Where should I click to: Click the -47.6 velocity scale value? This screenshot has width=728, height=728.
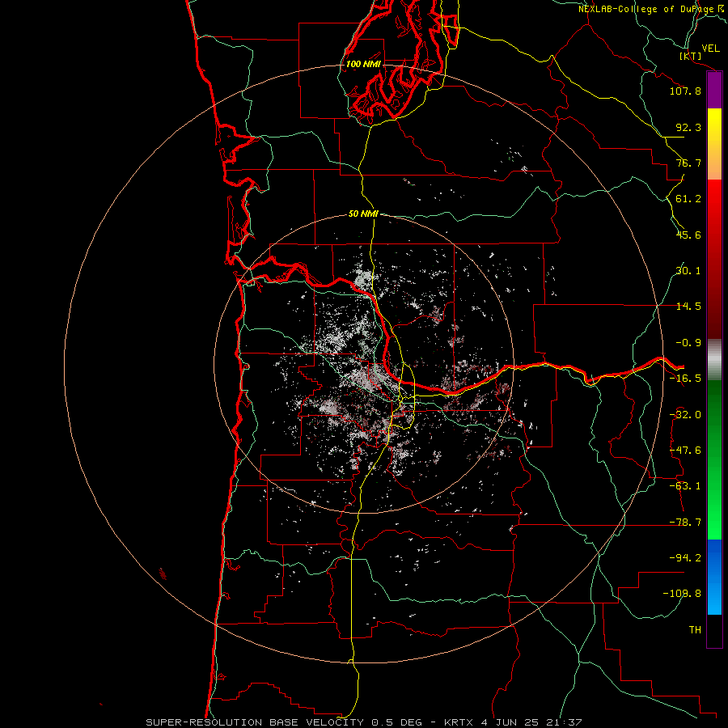pos(685,451)
